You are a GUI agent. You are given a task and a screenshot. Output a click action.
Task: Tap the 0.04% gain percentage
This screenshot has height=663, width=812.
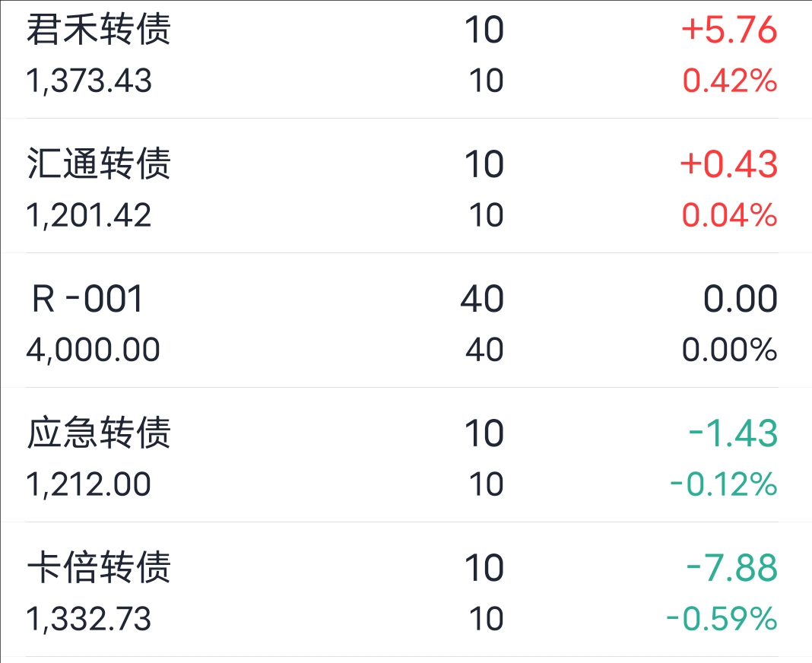pyautogui.click(x=730, y=215)
